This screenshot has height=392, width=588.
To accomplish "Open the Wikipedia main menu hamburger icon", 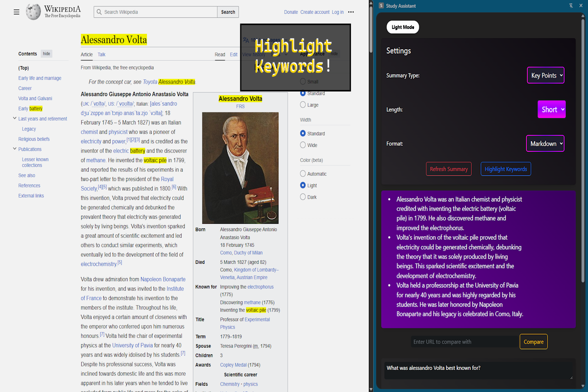I will coord(17,12).
